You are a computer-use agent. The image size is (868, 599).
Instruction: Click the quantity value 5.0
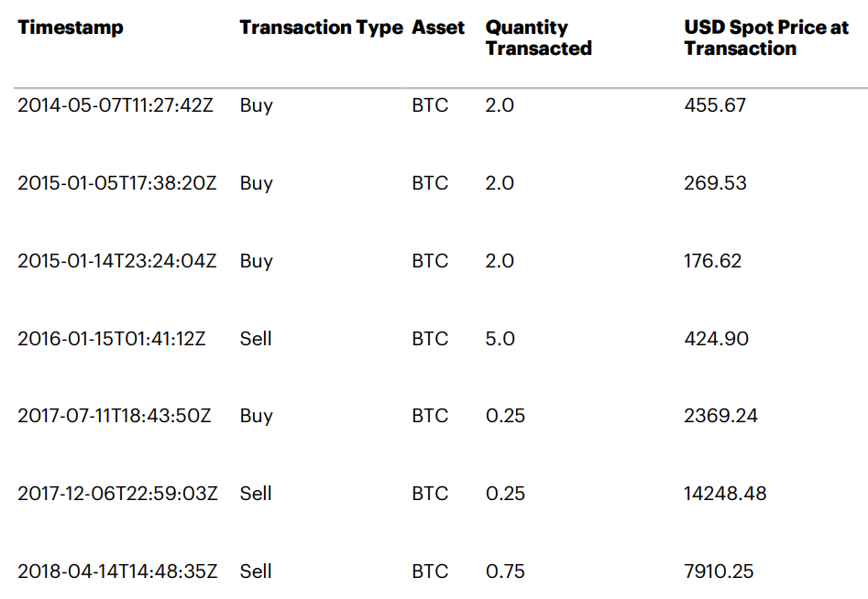[x=500, y=339]
